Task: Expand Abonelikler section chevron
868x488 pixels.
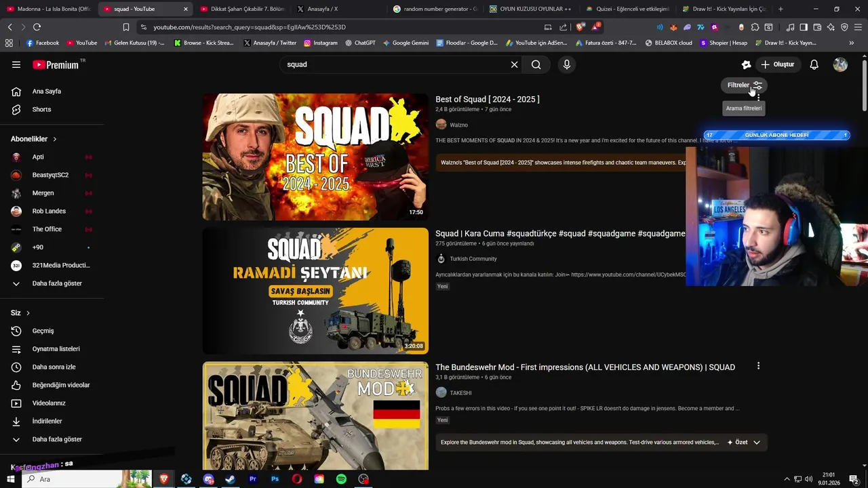Action: click(x=55, y=139)
